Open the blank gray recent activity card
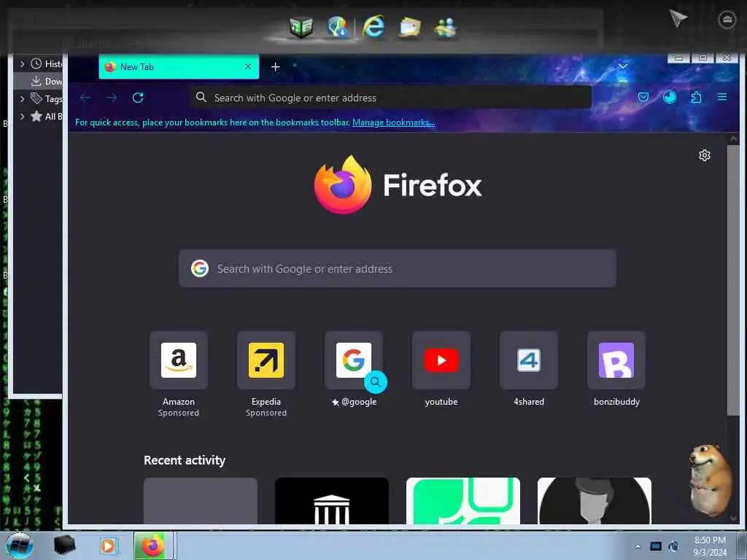The height and width of the screenshot is (560, 747). click(201, 501)
